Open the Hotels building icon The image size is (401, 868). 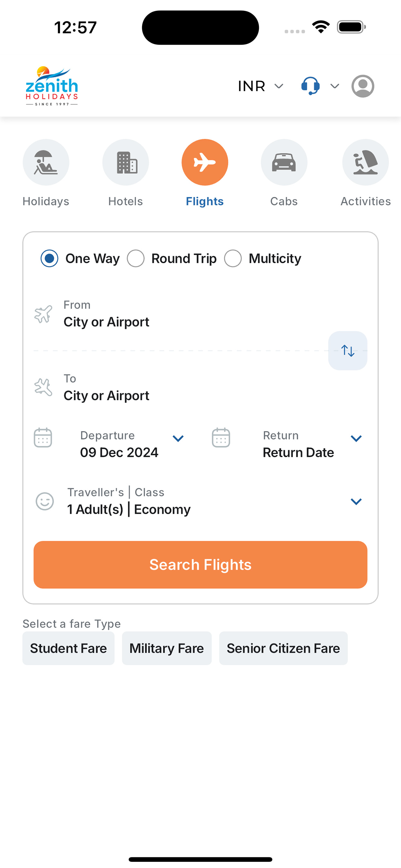(x=126, y=162)
